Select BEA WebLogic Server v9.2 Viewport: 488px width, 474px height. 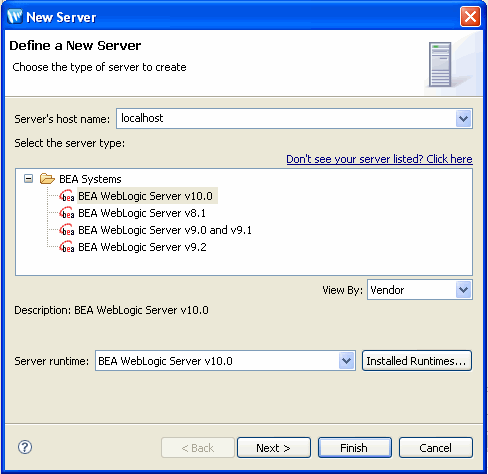pos(142,247)
